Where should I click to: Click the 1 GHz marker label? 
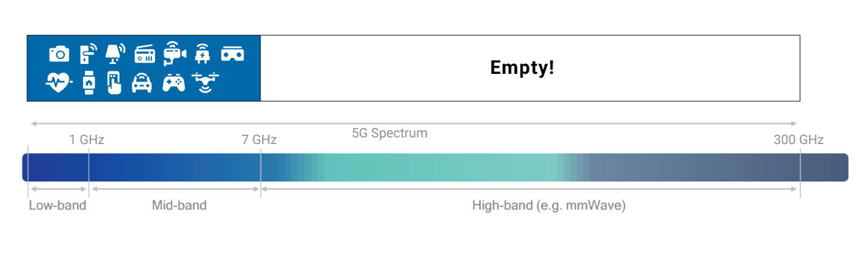tap(87, 140)
